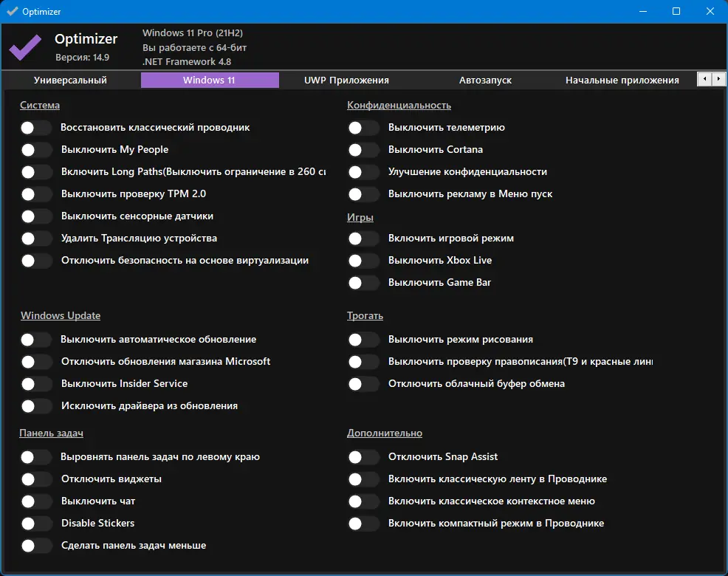
Task: Toggle Отключить облачный буфер обмена
Action: pyautogui.click(x=363, y=384)
